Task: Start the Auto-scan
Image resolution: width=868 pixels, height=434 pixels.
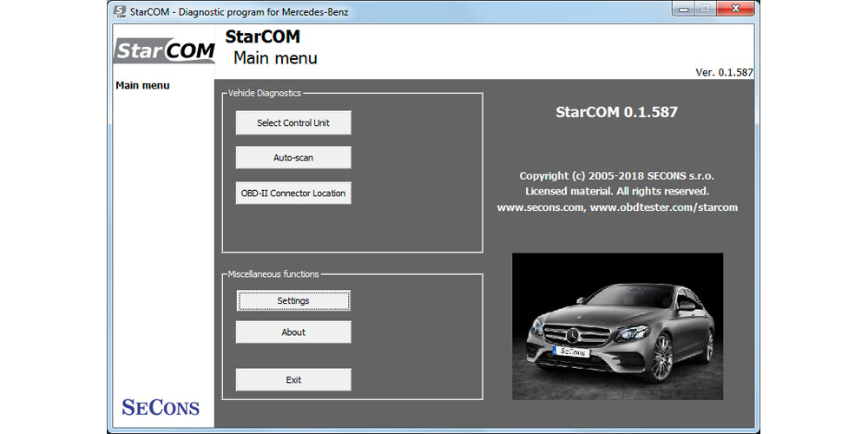Action: 293,158
